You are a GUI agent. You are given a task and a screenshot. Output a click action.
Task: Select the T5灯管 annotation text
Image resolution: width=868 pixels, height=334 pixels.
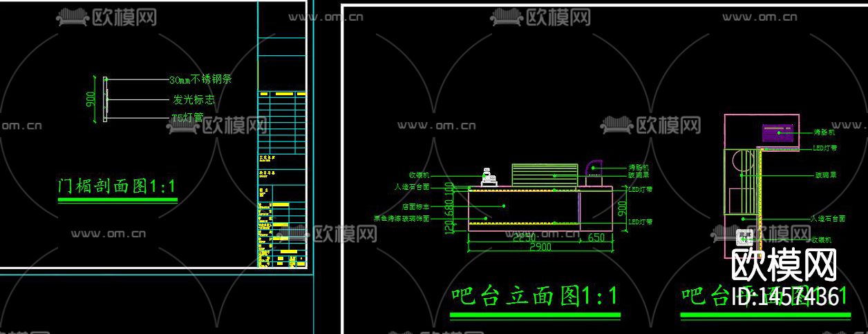click(187, 119)
